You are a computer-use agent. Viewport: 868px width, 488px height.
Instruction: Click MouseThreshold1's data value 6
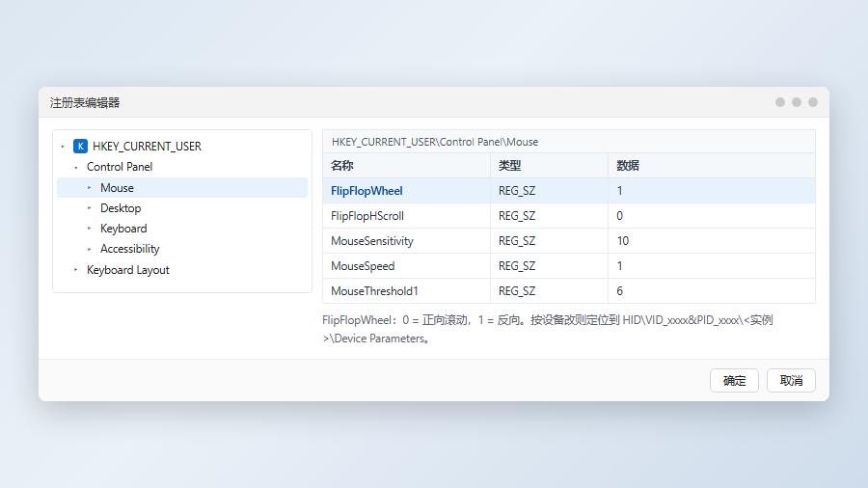coord(619,291)
